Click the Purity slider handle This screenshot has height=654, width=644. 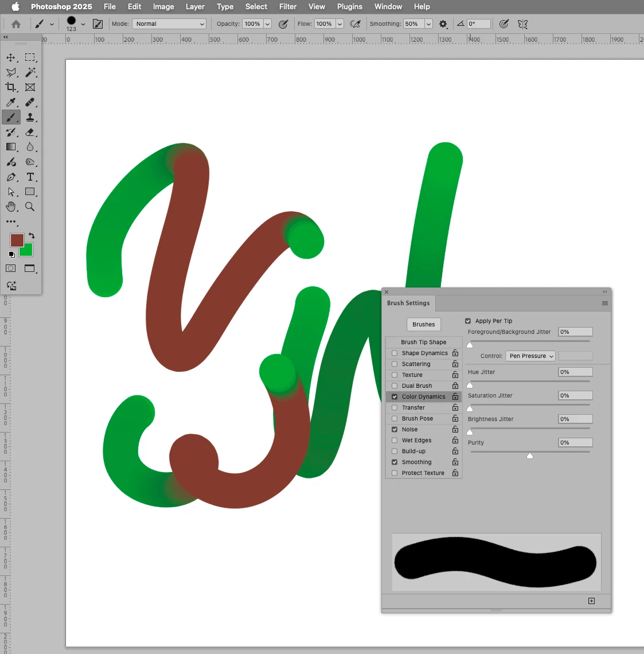(530, 456)
